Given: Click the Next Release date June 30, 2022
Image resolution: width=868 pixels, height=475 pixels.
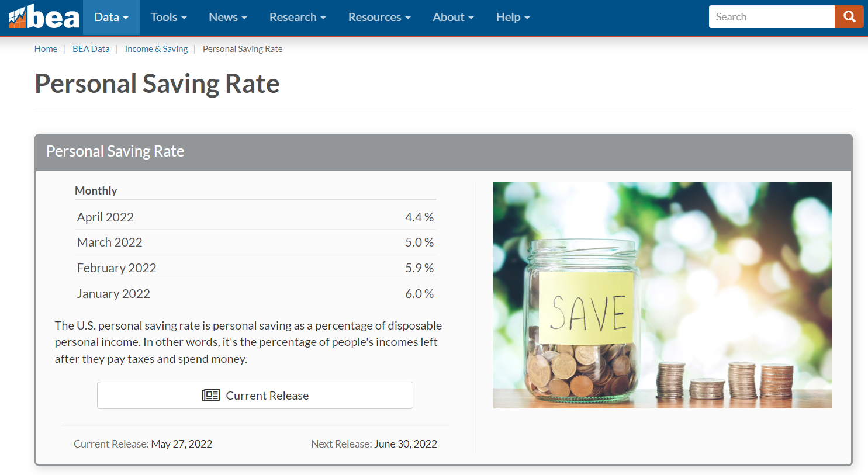Looking at the screenshot, I should click(406, 444).
